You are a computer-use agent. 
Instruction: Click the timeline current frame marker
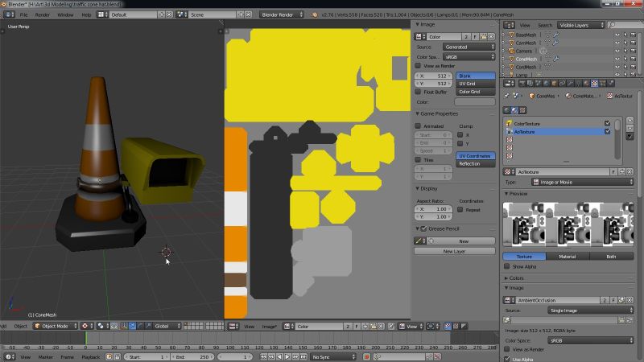point(86,339)
